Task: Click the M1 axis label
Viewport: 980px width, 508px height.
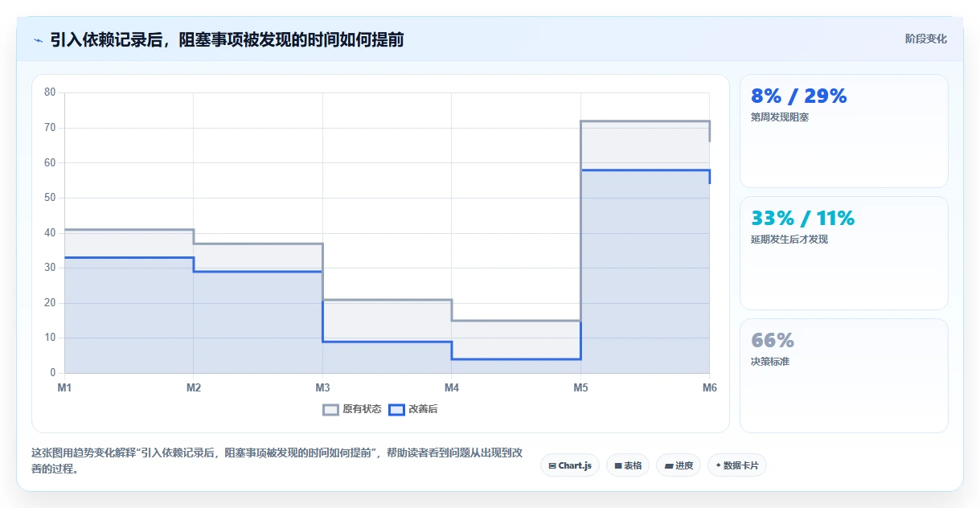Action: (64, 387)
